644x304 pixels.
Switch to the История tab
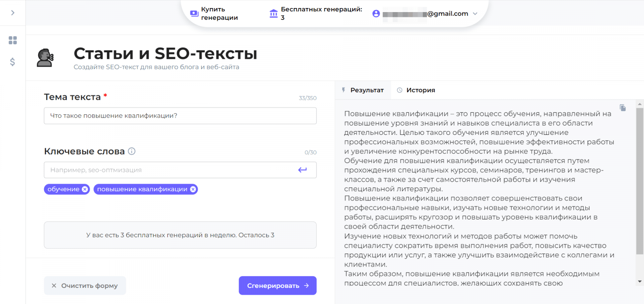pyautogui.click(x=416, y=90)
